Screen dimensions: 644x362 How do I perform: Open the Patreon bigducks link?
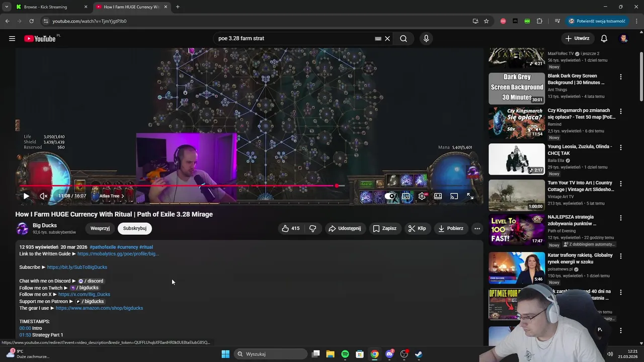(x=90, y=302)
